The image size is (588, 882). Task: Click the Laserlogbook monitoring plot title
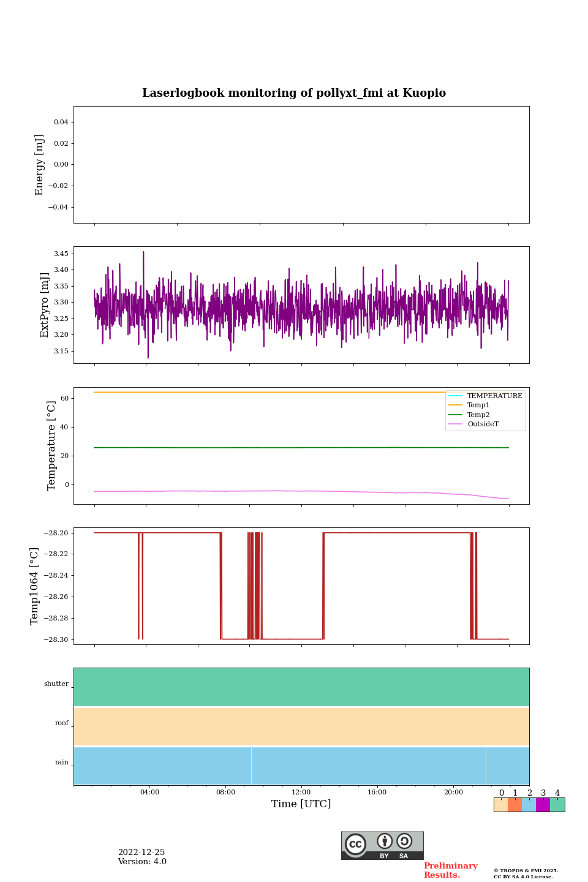[294, 93]
